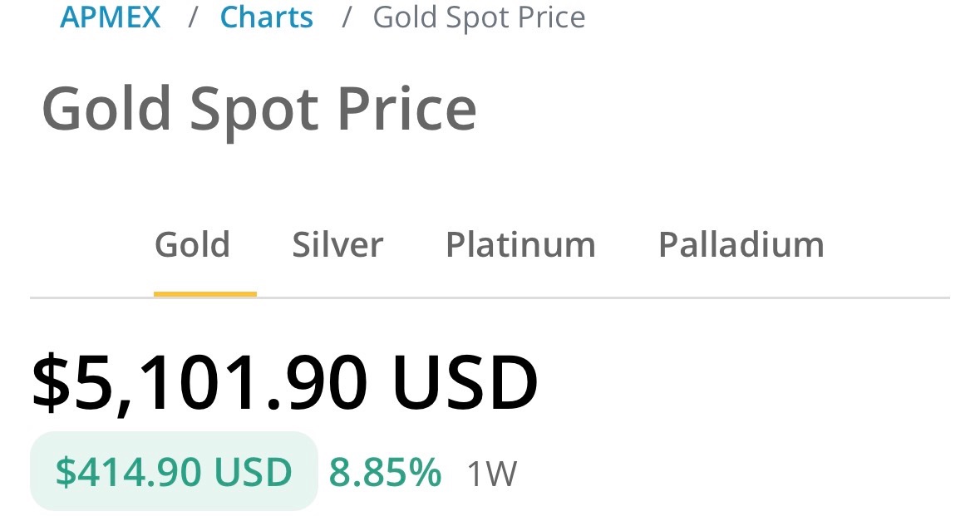Show the Palladium tab
Viewport: 980px width, 516px height.
click(741, 245)
